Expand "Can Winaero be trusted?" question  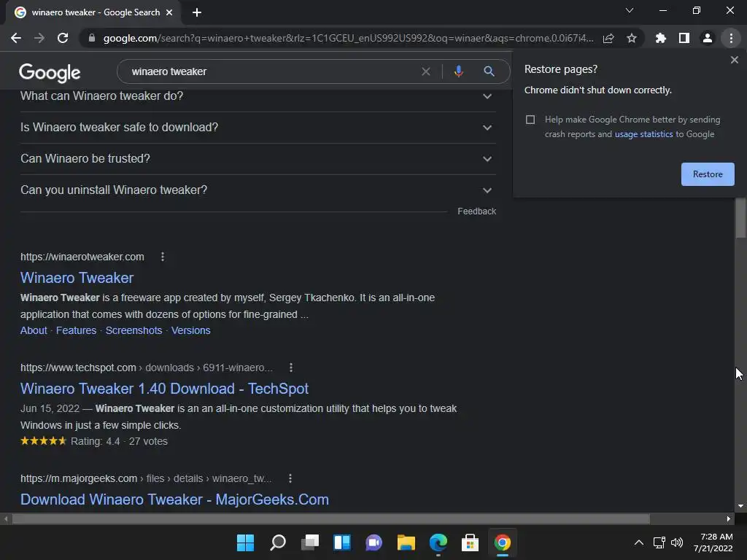(x=258, y=159)
